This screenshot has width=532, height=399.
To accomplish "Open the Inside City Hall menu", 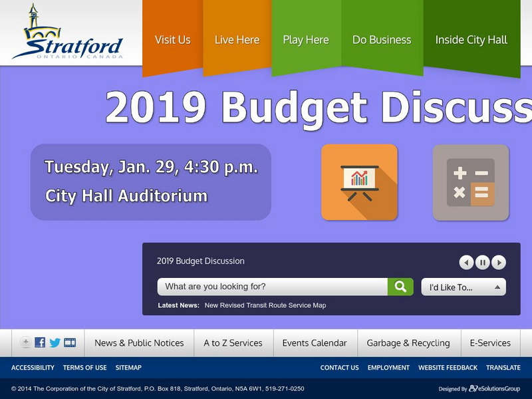I will (x=471, y=40).
